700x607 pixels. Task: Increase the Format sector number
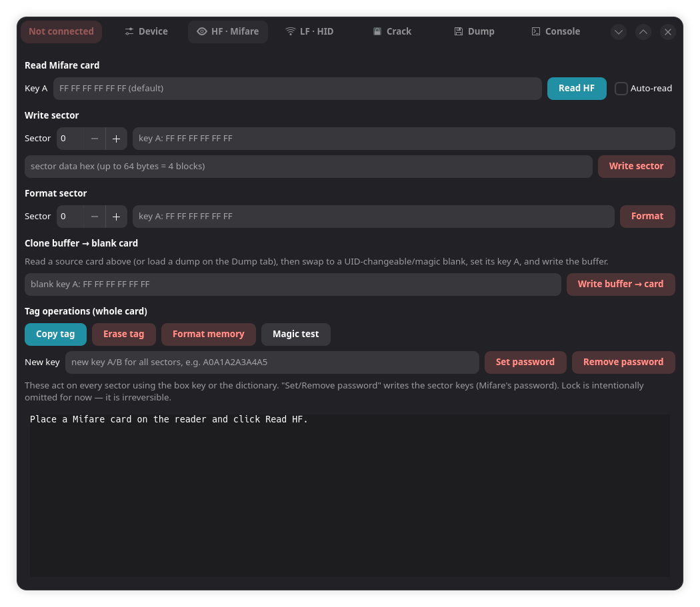pyautogui.click(x=116, y=217)
